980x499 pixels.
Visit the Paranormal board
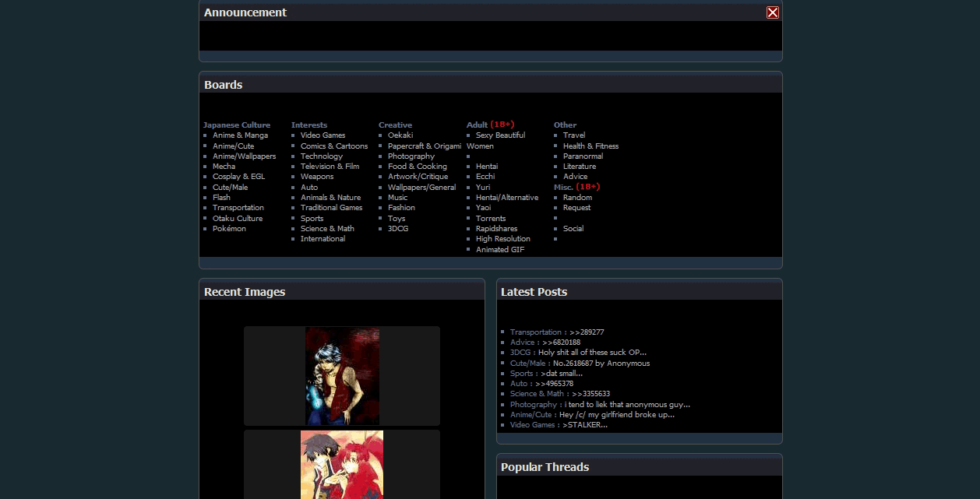coord(583,156)
